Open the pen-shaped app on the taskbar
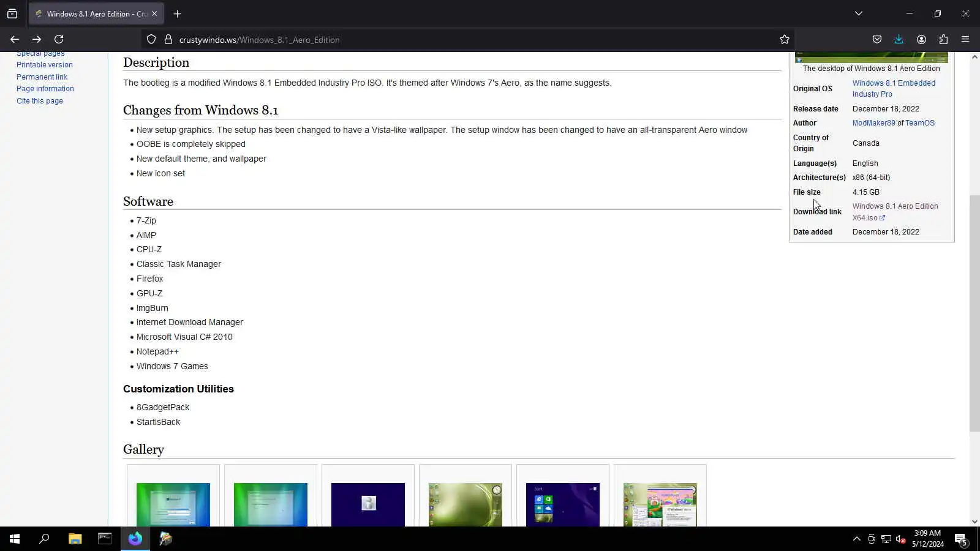The height and width of the screenshot is (551, 980). (165, 539)
